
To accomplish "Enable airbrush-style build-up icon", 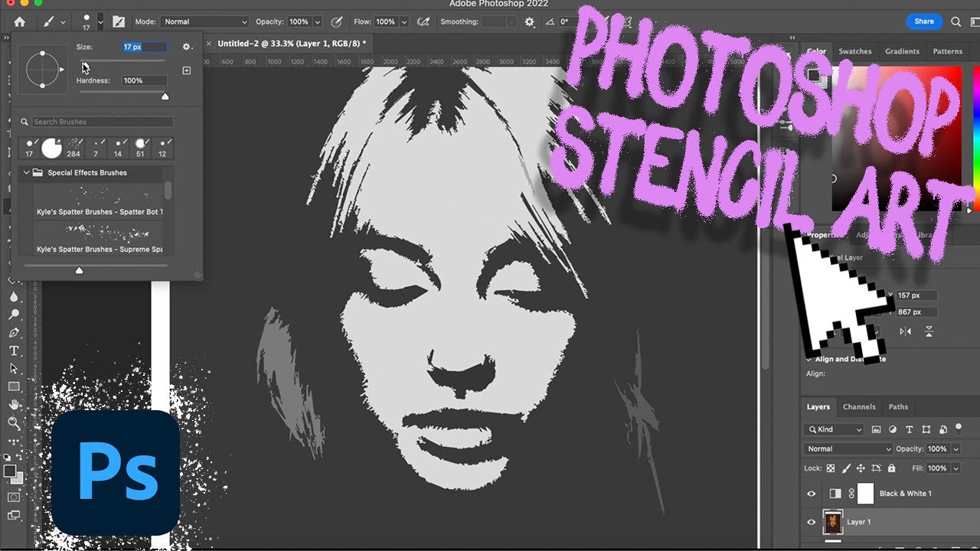I will 423,22.
